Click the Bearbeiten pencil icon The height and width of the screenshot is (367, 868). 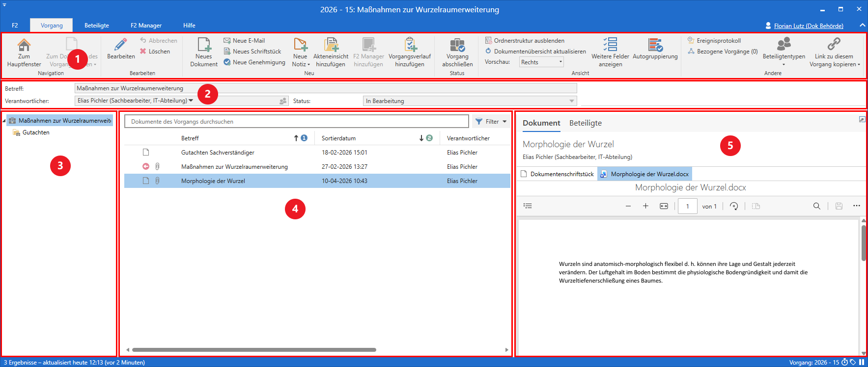(x=121, y=45)
